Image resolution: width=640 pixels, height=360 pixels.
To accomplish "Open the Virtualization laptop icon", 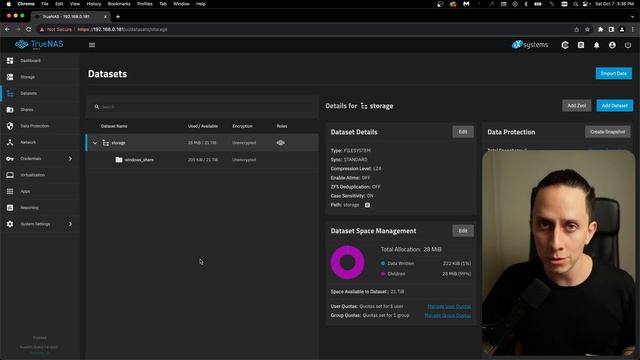I will coord(10,175).
